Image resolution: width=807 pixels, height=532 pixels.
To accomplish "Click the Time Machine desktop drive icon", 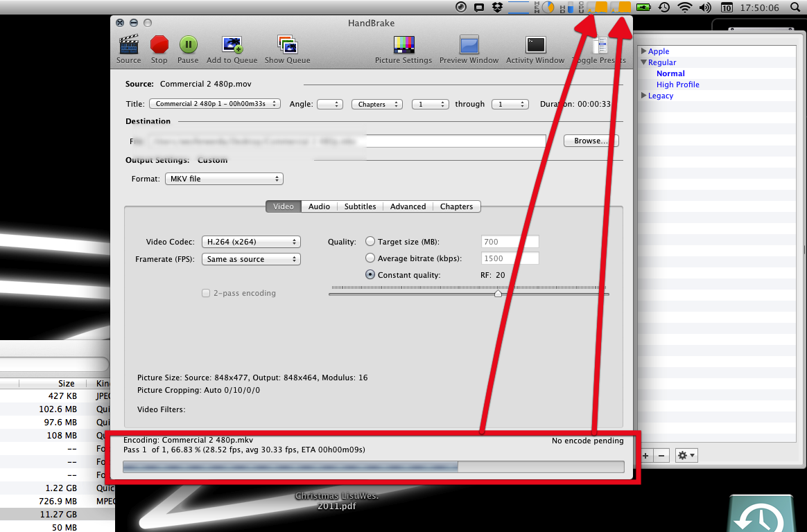I will tap(761, 513).
